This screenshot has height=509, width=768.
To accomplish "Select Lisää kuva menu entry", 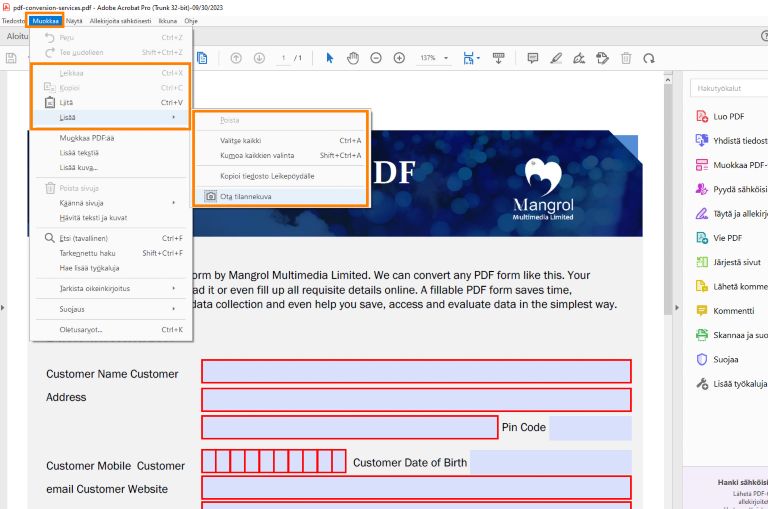I will point(111,168).
